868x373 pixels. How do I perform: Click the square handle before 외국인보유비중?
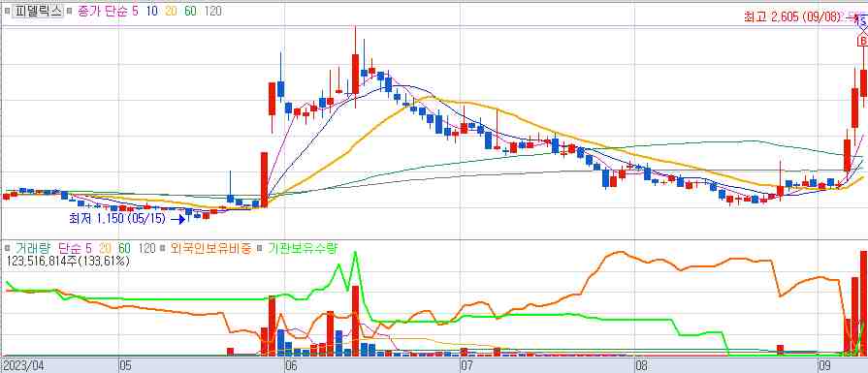[x=163, y=249]
